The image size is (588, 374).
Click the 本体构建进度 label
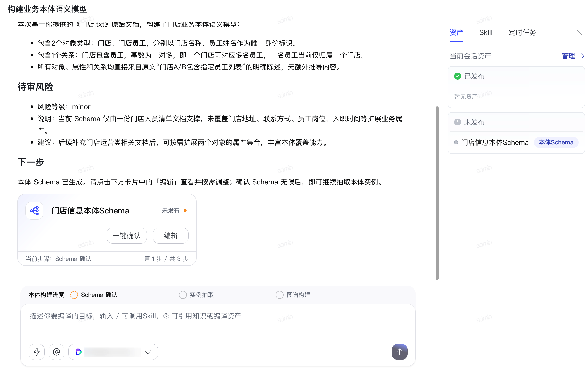click(x=46, y=295)
